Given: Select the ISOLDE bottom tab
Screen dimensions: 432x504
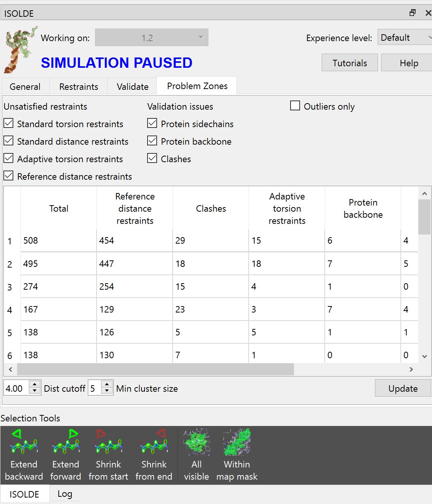Looking at the screenshot, I should tap(25, 494).
